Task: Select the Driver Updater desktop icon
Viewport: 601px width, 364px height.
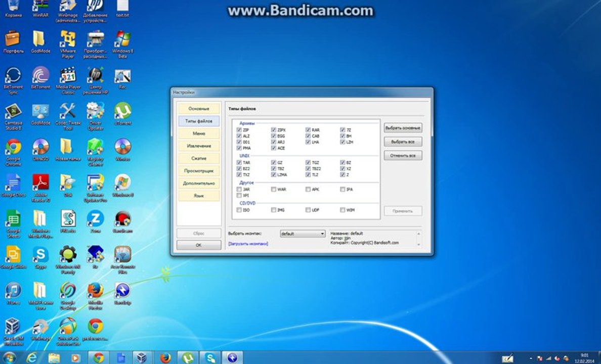Action: click(96, 116)
